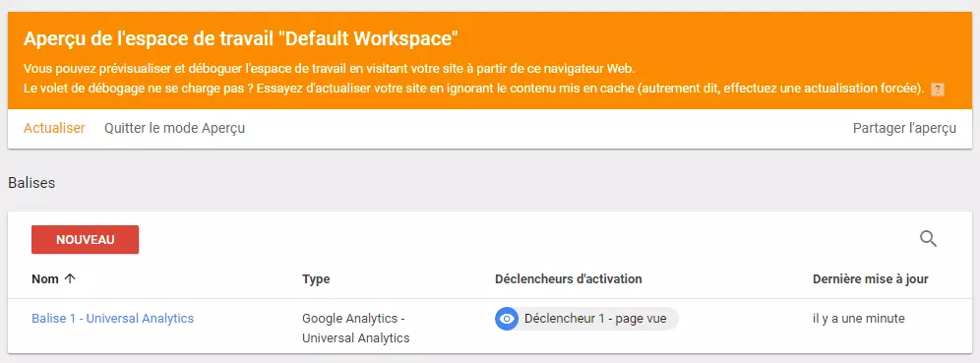Click the Déclencheurs d'activation column header

(568, 279)
